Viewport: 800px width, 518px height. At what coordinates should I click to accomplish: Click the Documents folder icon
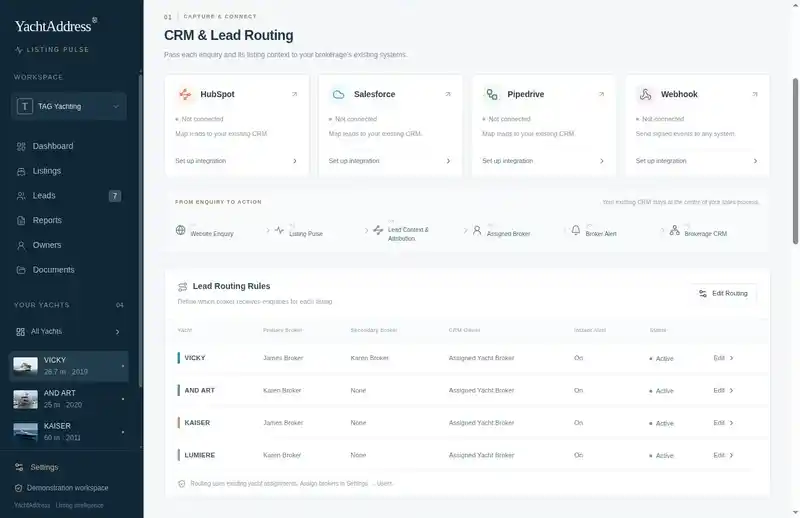coord(21,270)
